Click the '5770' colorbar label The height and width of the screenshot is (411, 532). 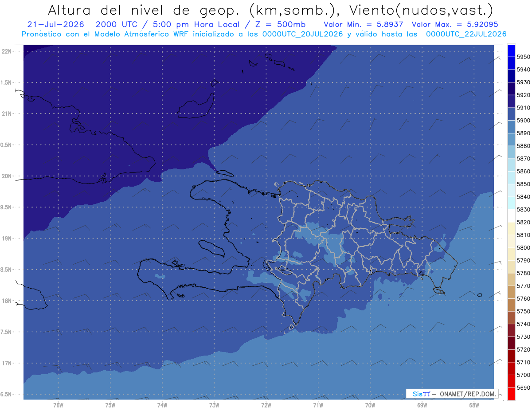pyautogui.click(x=523, y=286)
